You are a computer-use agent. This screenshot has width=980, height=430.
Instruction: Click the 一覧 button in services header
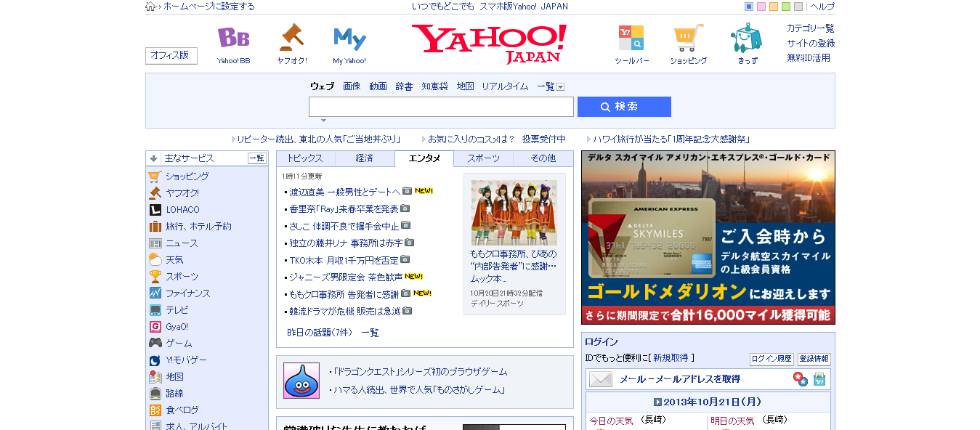pos(257,158)
